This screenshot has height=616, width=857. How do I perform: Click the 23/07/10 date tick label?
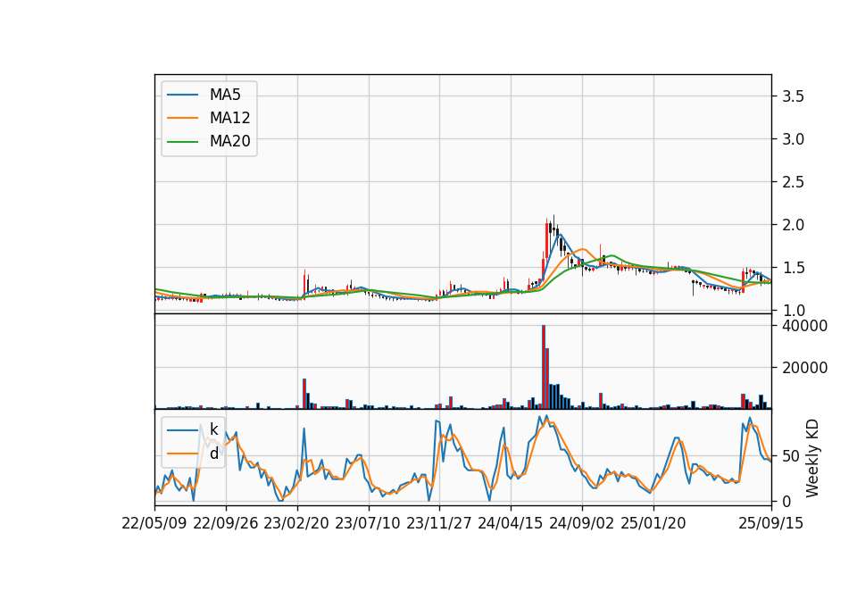point(368,523)
